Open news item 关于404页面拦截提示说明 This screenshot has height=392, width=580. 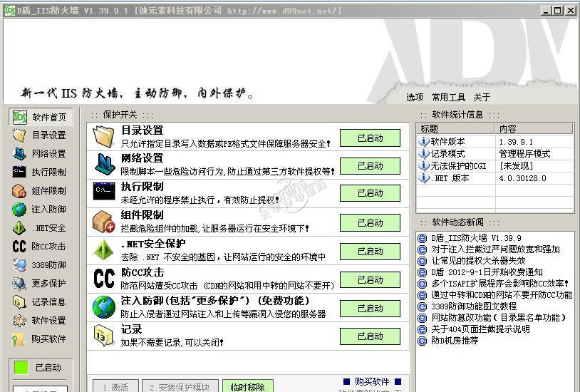click(x=480, y=329)
